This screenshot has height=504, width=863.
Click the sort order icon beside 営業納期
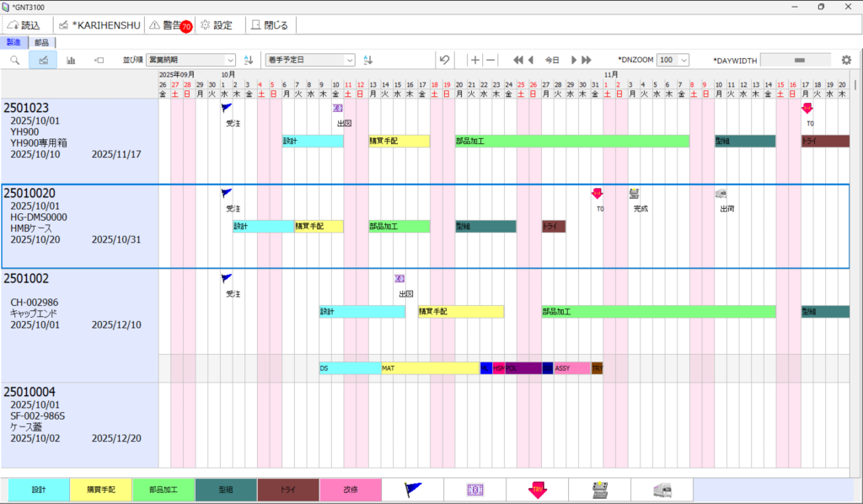point(249,60)
